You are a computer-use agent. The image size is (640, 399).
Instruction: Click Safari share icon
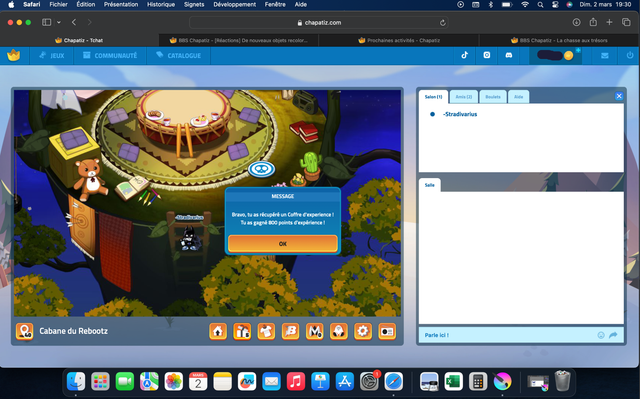click(593, 22)
